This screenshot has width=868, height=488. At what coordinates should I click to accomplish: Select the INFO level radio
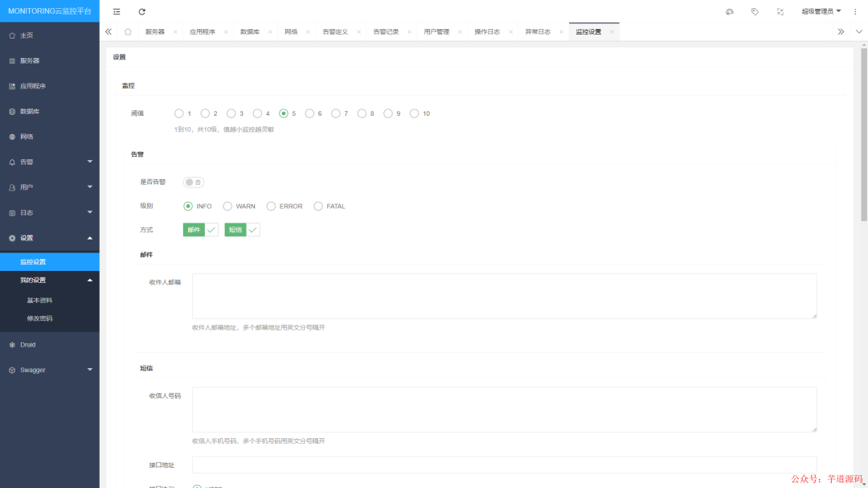[188, 206]
